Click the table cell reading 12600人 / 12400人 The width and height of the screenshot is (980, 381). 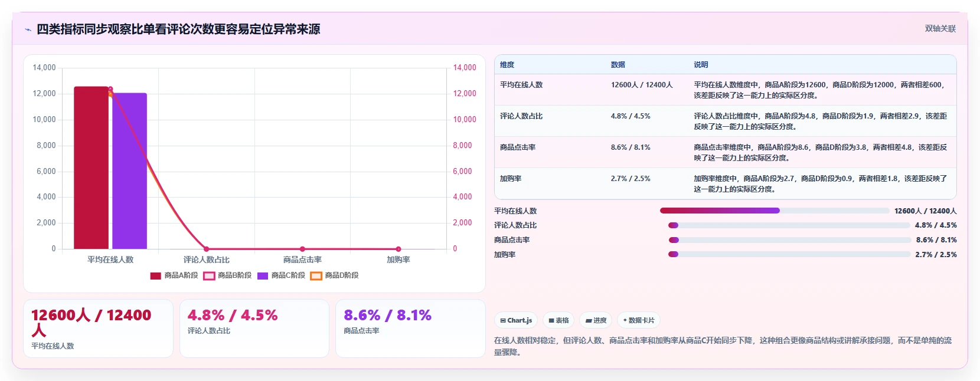pos(642,85)
